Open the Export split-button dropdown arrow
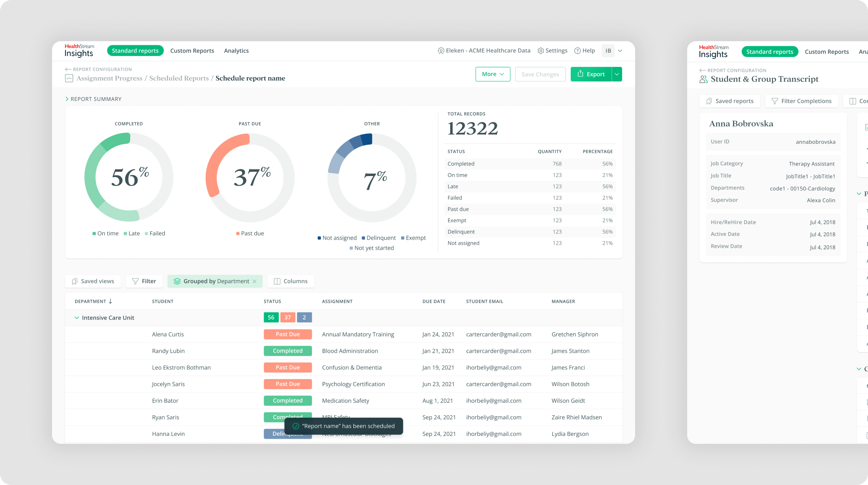 (x=616, y=74)
